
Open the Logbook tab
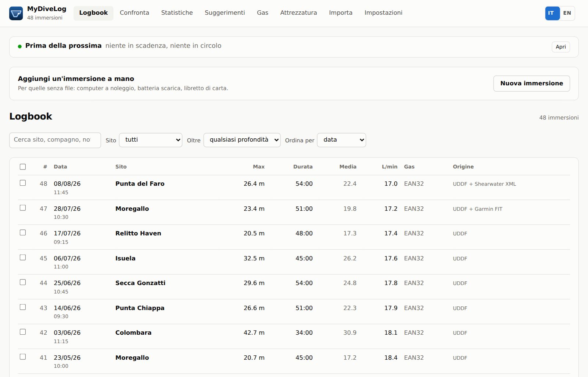93,13
